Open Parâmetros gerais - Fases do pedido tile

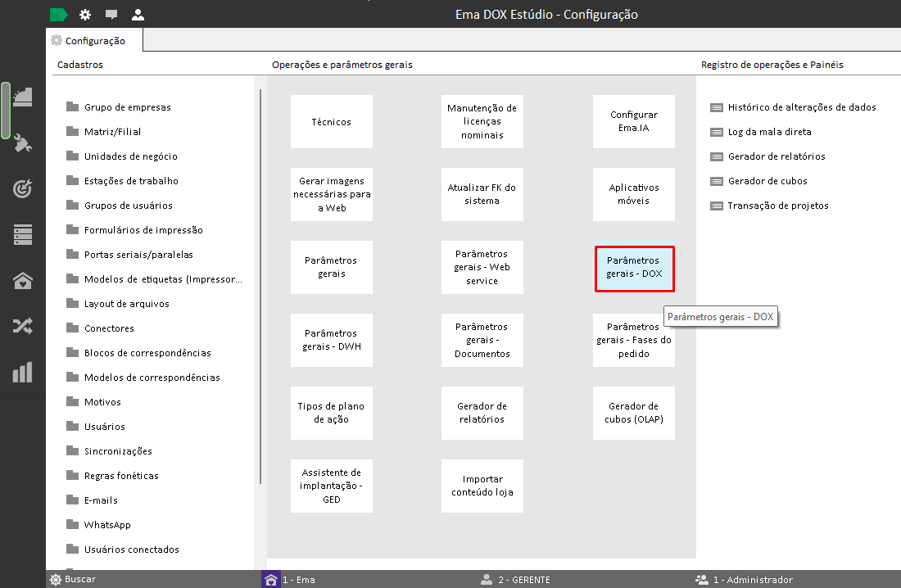[x=634, y=340]
